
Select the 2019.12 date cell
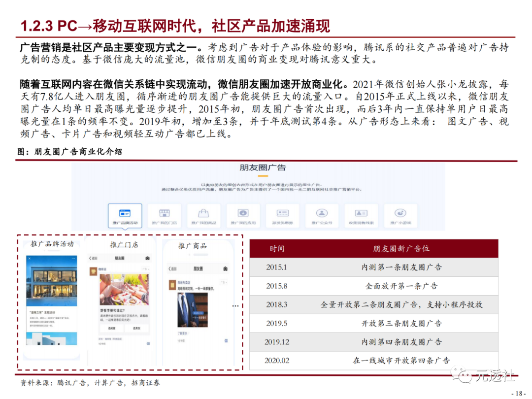click(x=277, y=342)
